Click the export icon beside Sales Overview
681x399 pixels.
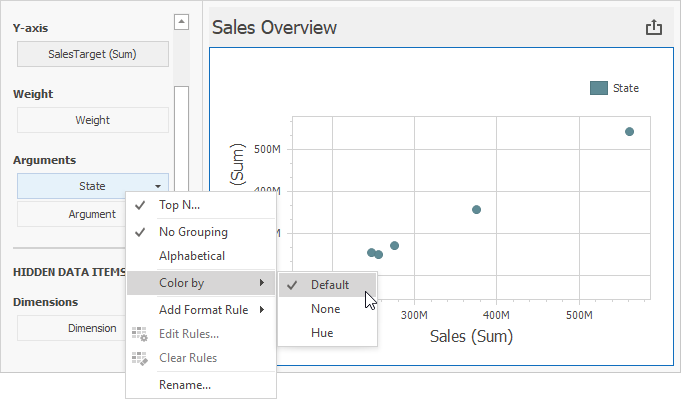coord(654,27)
